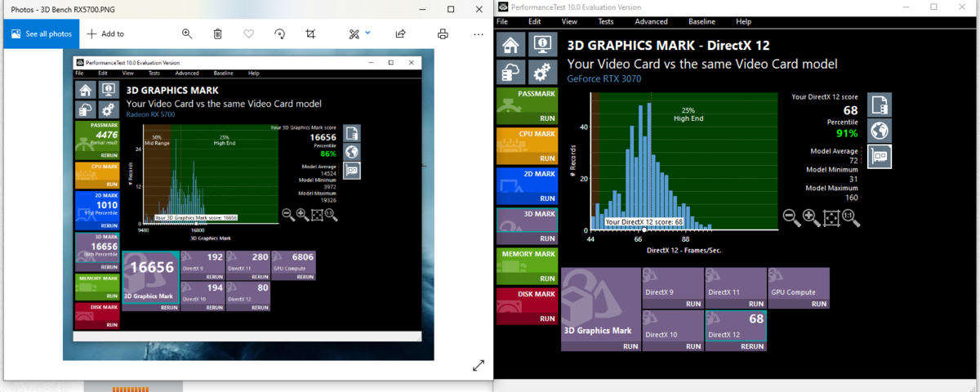Go to Home in right PerformanceTest window

point(511,45)
